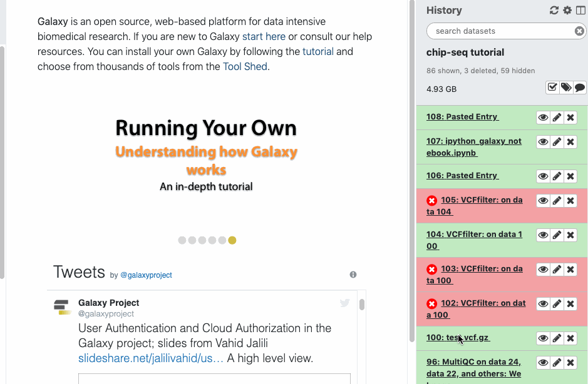The height and width of the screenshot is (384, 588).
Task: Open the 'start here' link
Action: coord(264,37)
